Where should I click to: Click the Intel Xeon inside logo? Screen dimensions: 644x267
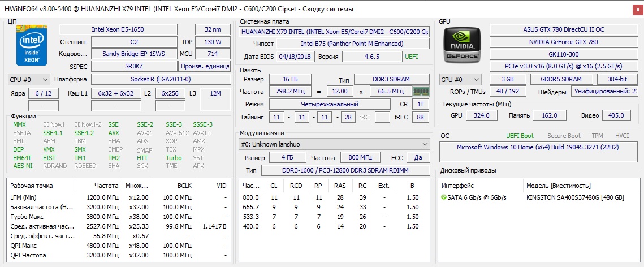coord(32,45)
